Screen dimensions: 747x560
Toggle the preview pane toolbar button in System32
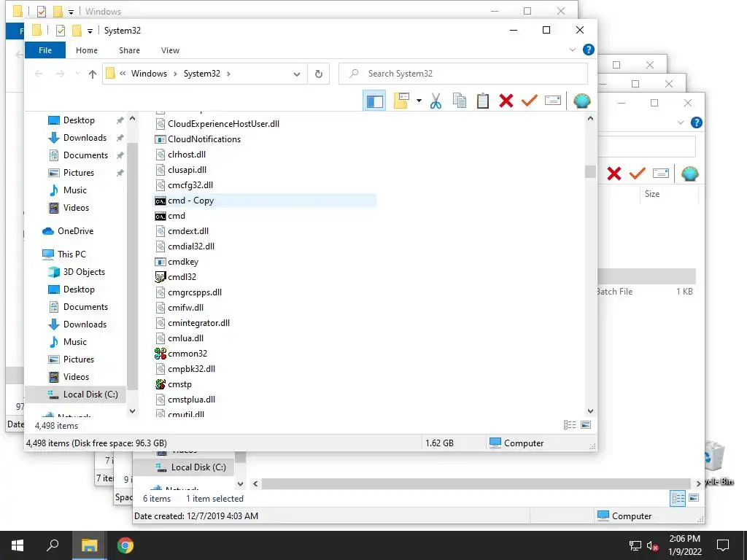374,101
